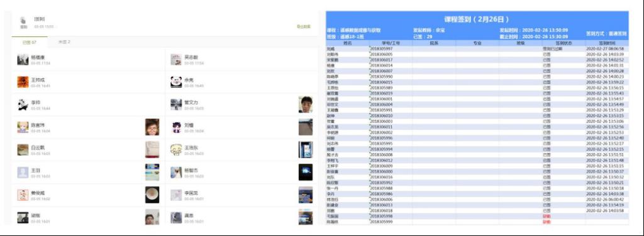
Task: Click the green export results link
Action: 304,26
